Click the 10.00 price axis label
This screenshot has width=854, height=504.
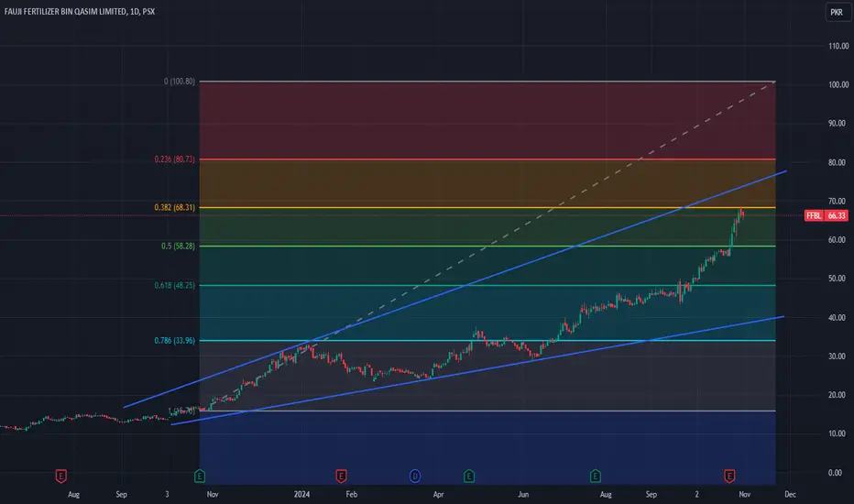click(x=838, y=433)
